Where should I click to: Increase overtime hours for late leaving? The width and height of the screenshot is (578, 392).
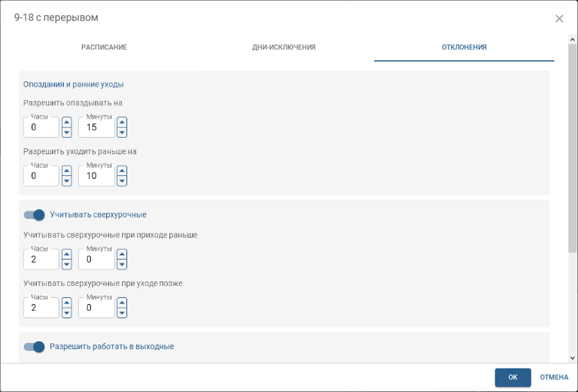(x=66, y=302)
